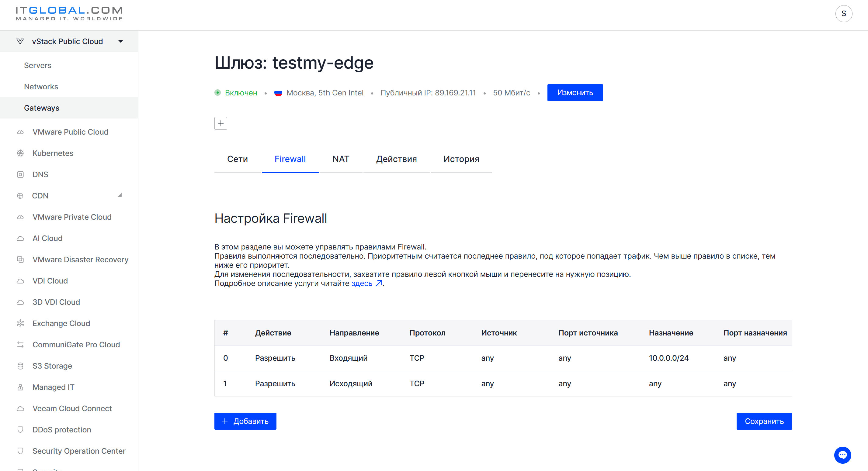Select firewall rule row 1 Исходящий

pos(503,384)
